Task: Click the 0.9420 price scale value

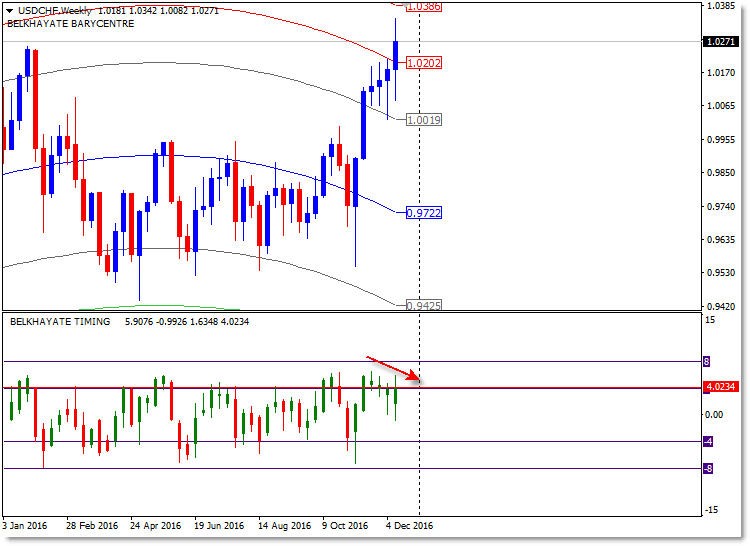Action: click(721, 306)
